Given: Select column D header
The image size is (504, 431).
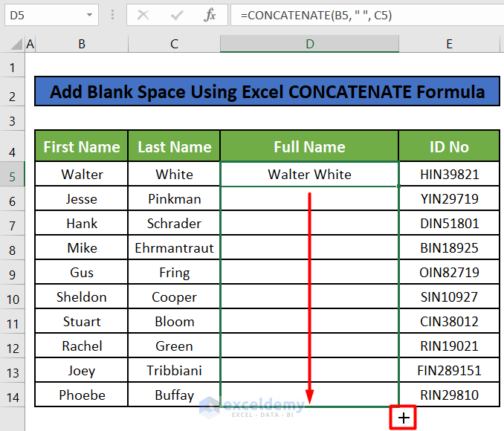Looking at the screenshot, I should 309,44.
